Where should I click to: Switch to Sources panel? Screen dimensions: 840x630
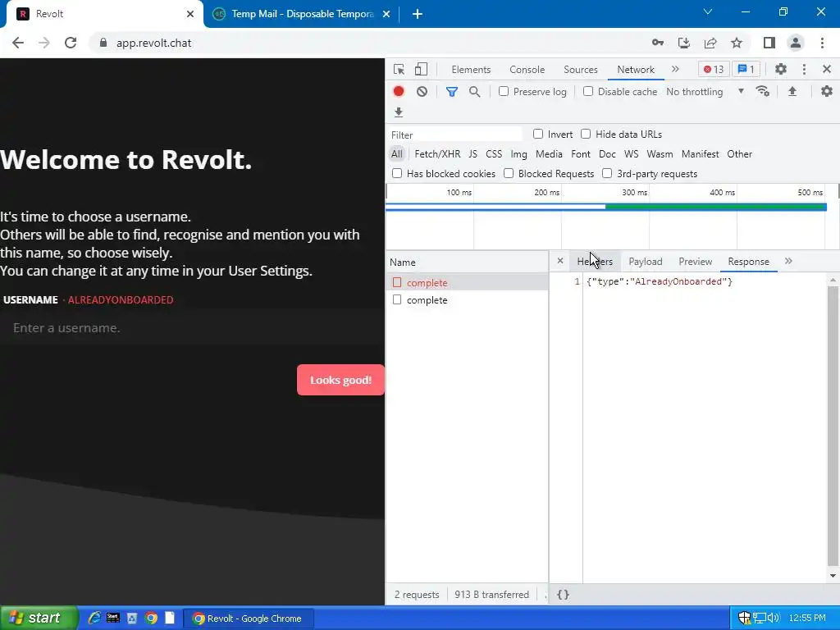tap(581, 70)
